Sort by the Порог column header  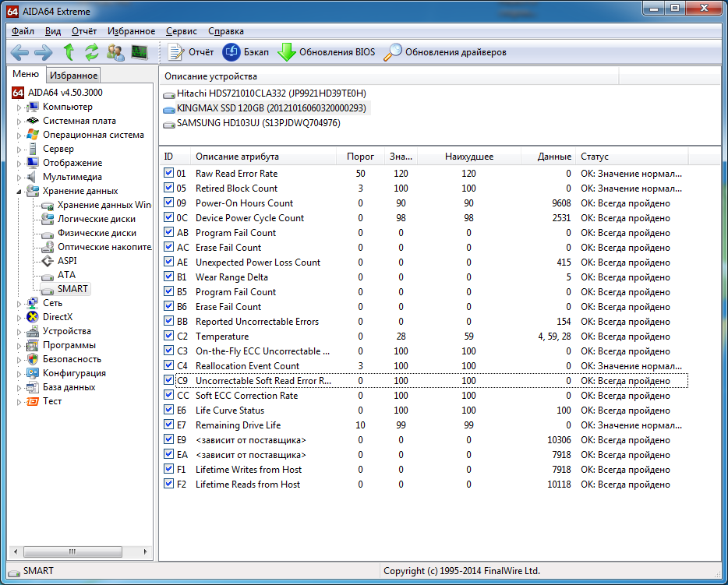[x=360, y=157]
